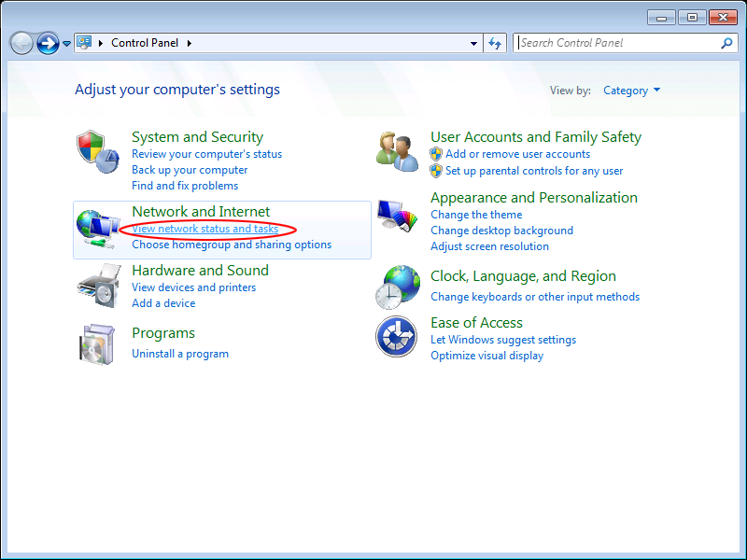Click Adjust screen resolution link
747x560 pixels.
point(489,246)
